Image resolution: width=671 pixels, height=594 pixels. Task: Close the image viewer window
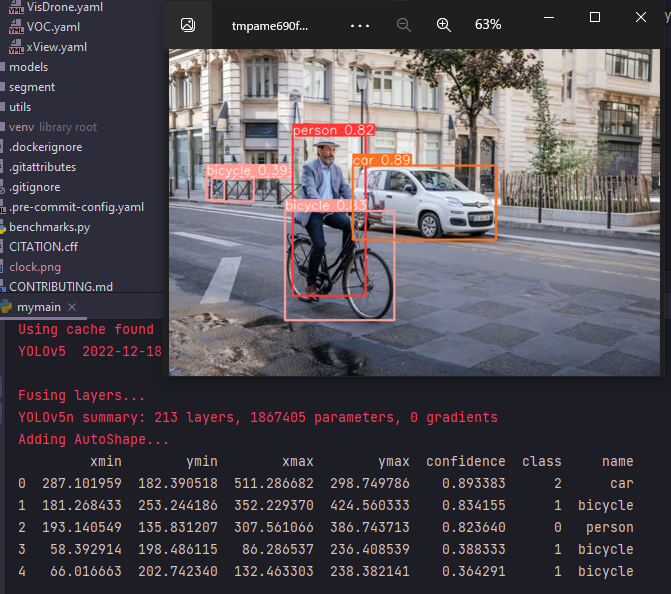tap(641, 17)
